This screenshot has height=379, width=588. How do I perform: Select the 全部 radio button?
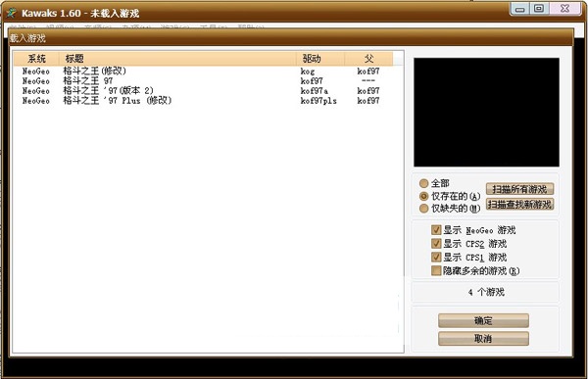pyautogui.click(x=423, y=183)
